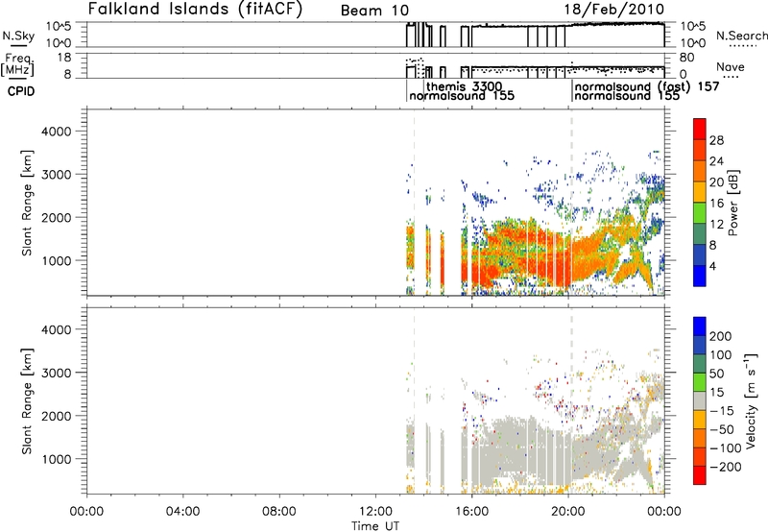Click the '04:00' time axis label
Image resolution: width=768 pixels, height=532 pixels.
(182, 512)
